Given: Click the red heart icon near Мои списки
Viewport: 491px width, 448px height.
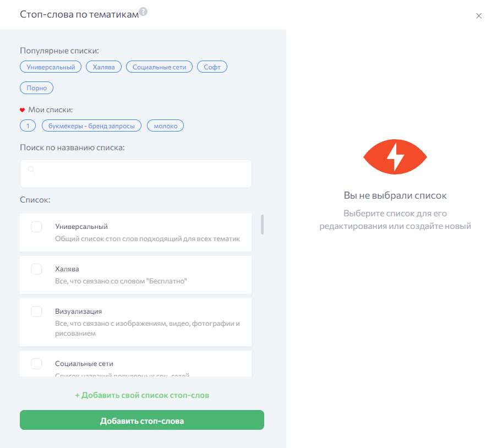Looking at the screenshot, I should tap(23, 110).
